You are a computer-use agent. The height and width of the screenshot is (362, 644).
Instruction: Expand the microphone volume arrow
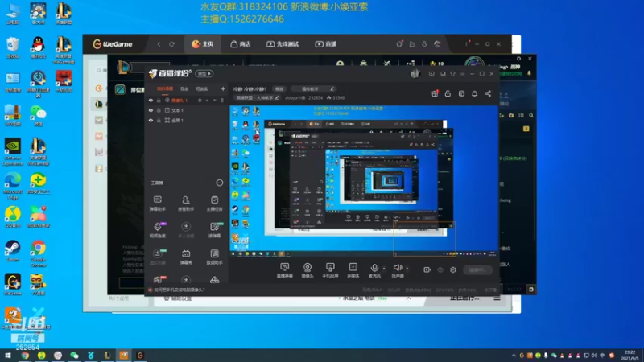coord(384,269)
